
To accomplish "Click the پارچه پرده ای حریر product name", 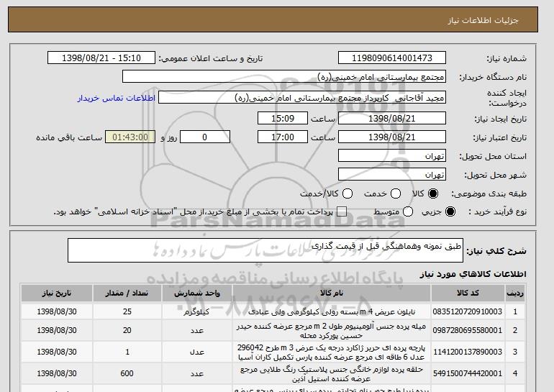I will 332,352.
